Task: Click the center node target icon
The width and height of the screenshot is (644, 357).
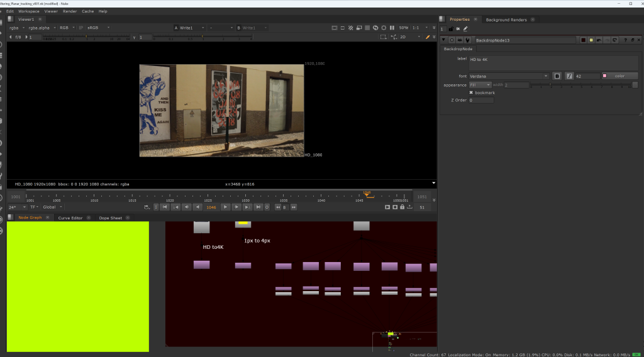Action: [452, 40]
